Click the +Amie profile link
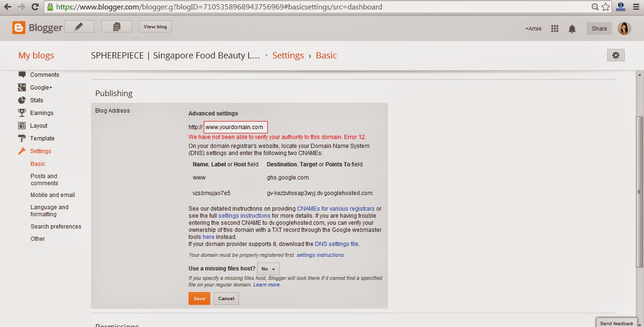This screenshot has height=327, width=644. pos(533,28)
